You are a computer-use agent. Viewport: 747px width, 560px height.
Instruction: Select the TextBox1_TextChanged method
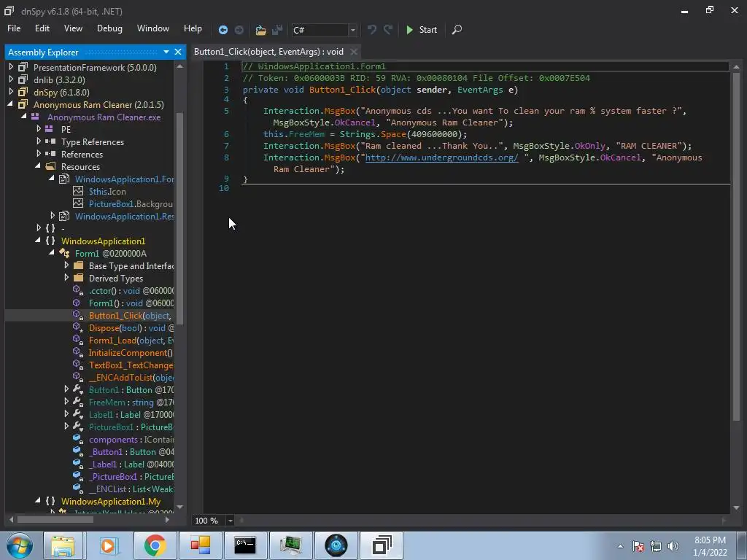click(131, 365)
